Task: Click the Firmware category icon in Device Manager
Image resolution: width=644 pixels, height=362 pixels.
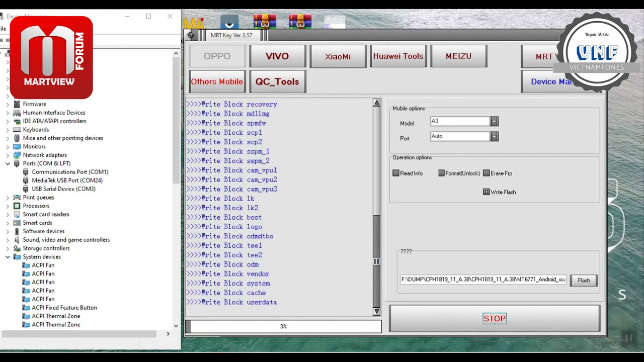Action: 17,104
